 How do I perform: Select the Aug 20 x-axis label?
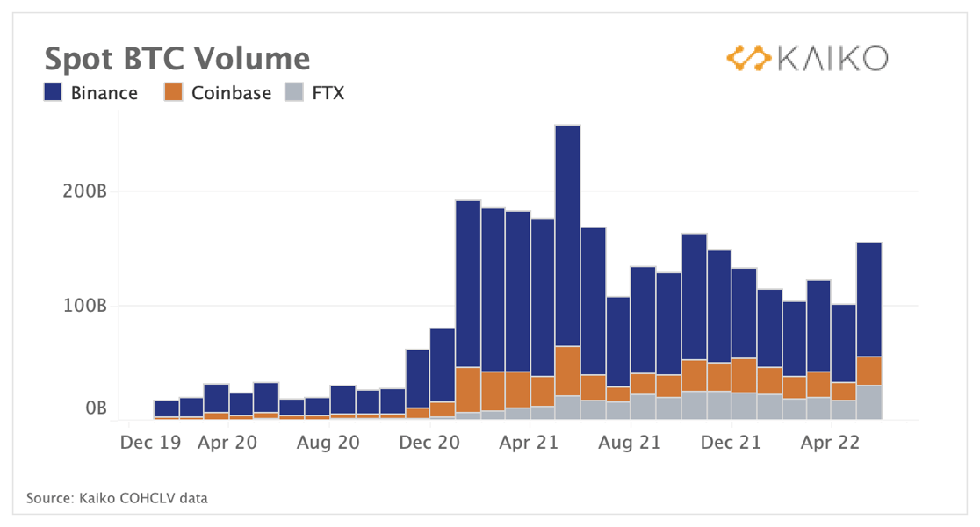(x=328, y=443)
